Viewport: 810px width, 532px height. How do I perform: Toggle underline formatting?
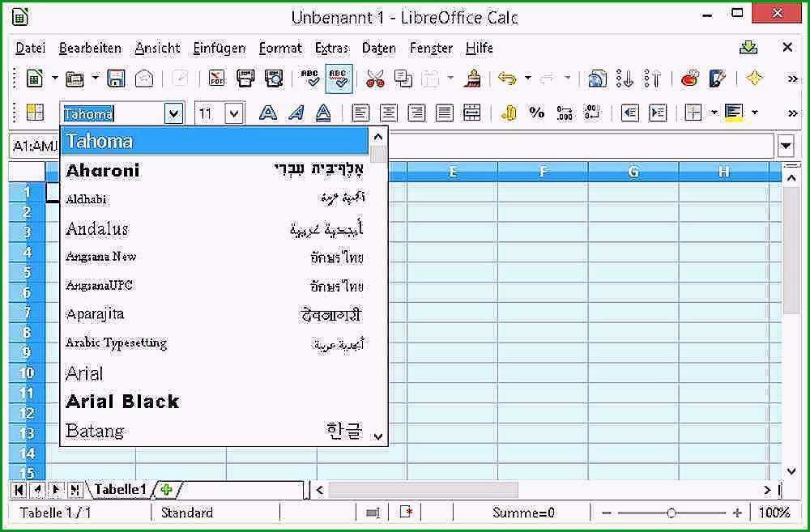click(x=323, y=113)
